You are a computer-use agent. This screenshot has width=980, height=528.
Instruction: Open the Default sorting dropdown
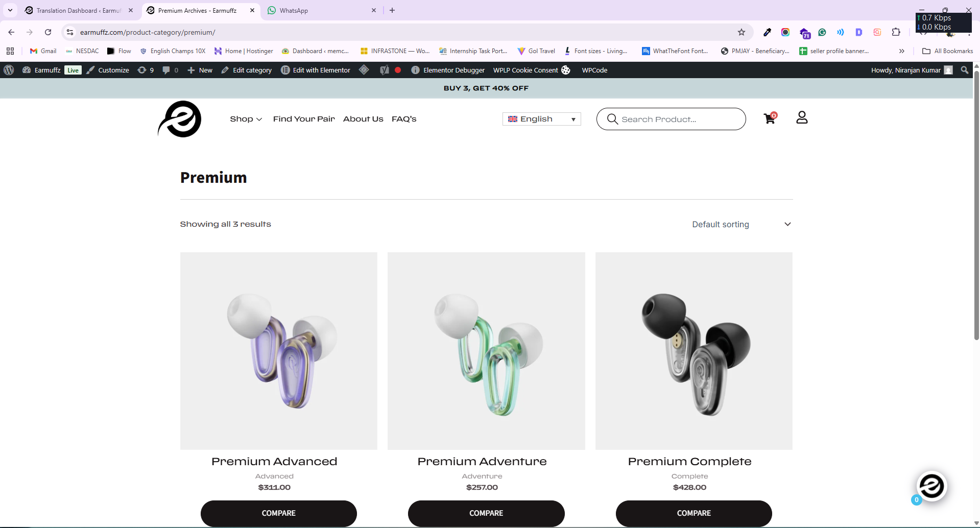coord(741,224)
